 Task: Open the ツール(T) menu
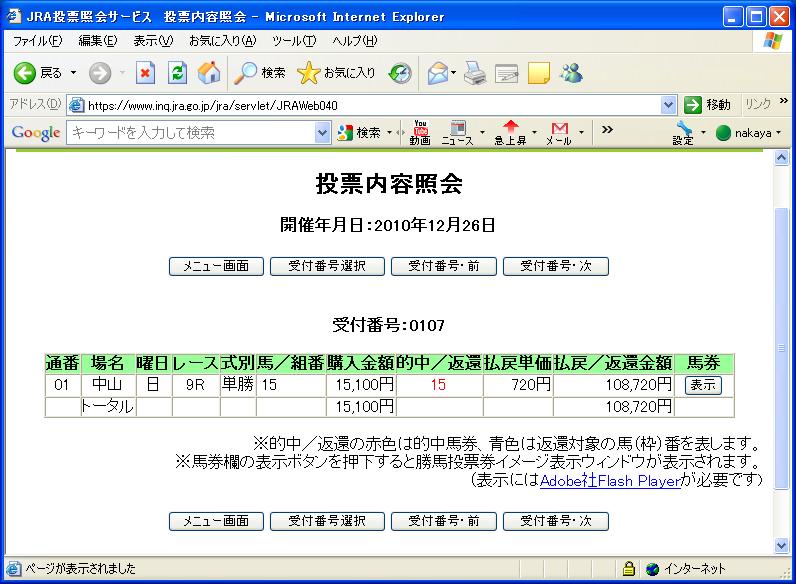click(294, 41)
